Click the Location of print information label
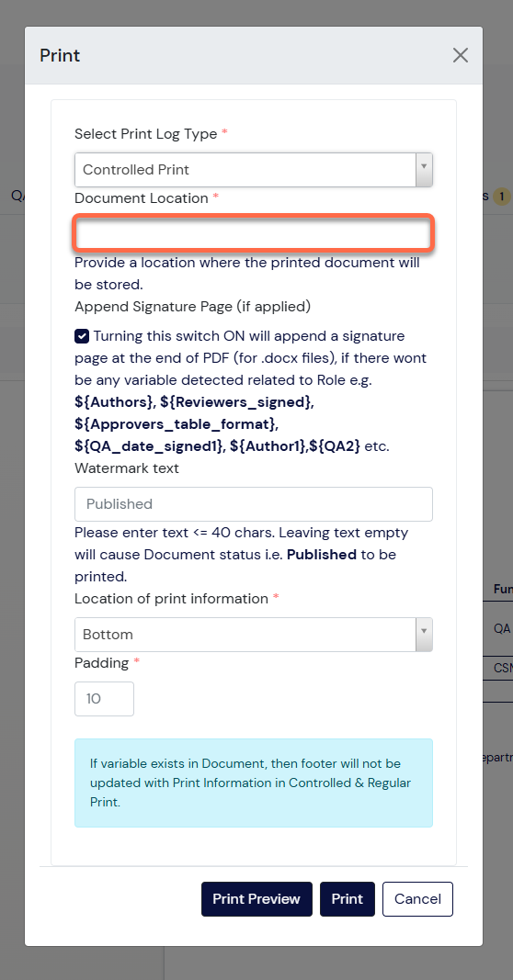513x980 pixels. [x=171, y=599]
